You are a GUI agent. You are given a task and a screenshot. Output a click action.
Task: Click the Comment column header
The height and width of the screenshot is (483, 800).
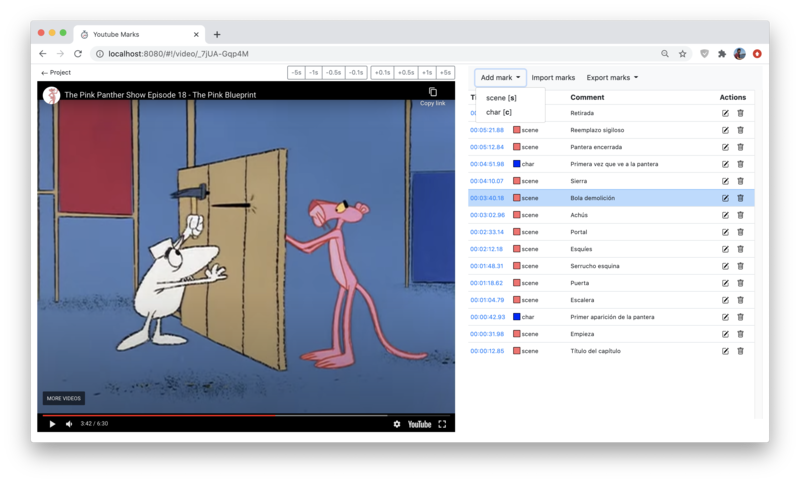point(587,97)
